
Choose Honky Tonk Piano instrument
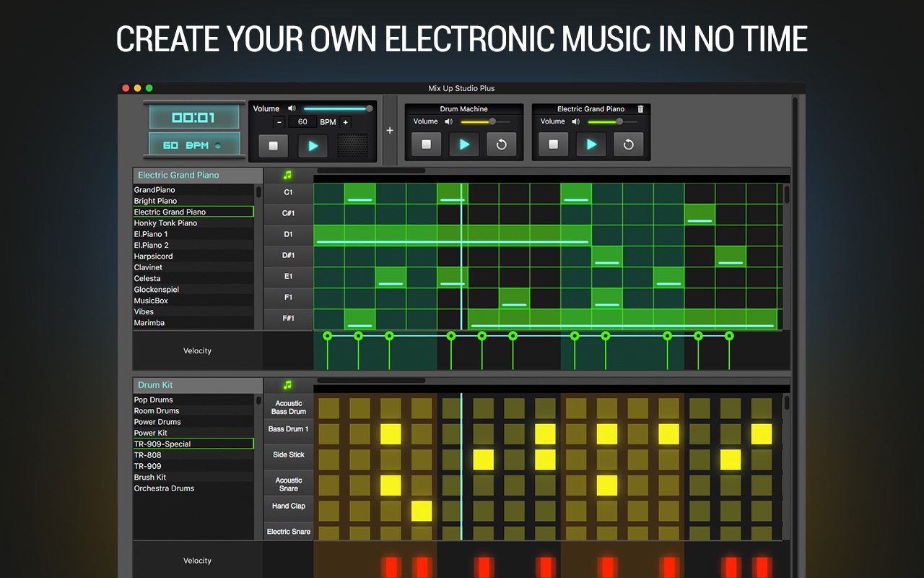[x=193, y=223]
